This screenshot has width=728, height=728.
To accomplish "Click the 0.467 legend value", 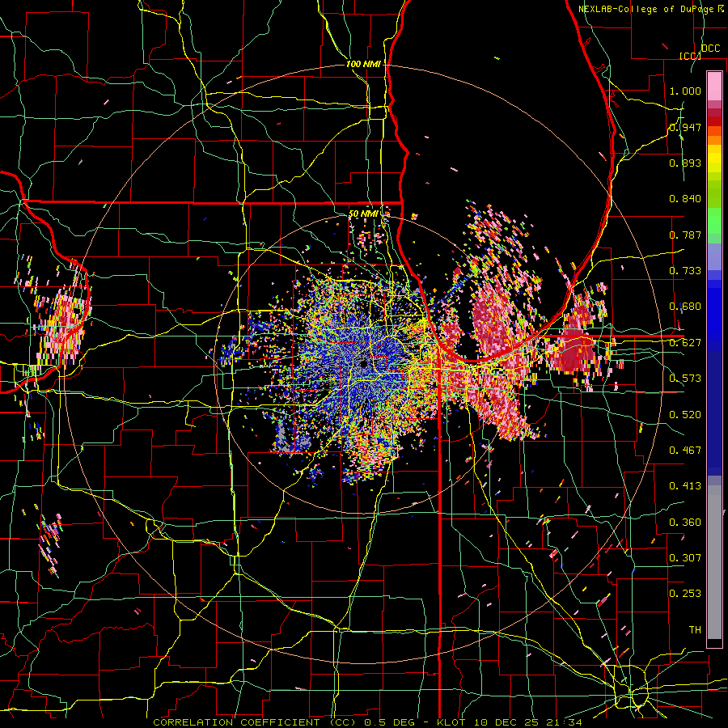I will coord(685,451).
